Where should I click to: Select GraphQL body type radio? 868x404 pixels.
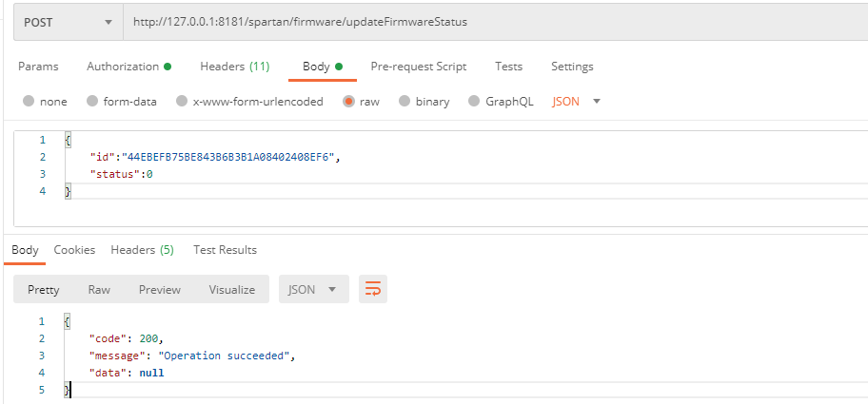click(475, 102)
